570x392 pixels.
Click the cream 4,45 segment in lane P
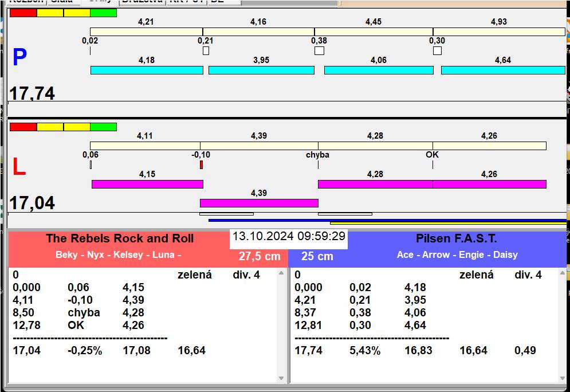[374, 32]
